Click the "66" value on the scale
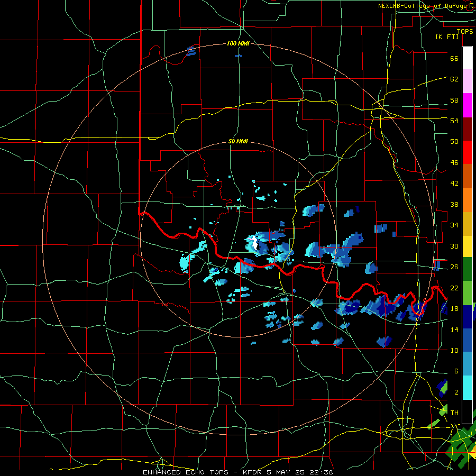This screenshot has width=476, height=476. coord(454,58)
